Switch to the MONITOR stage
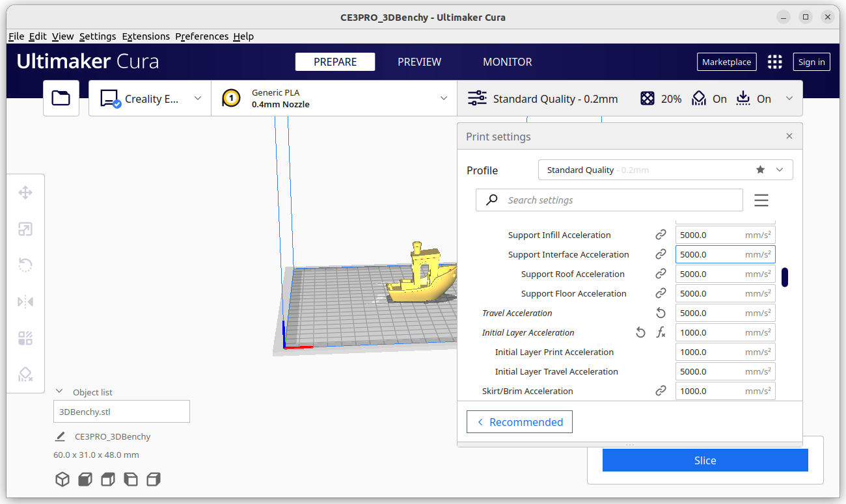 coord(508,62)
